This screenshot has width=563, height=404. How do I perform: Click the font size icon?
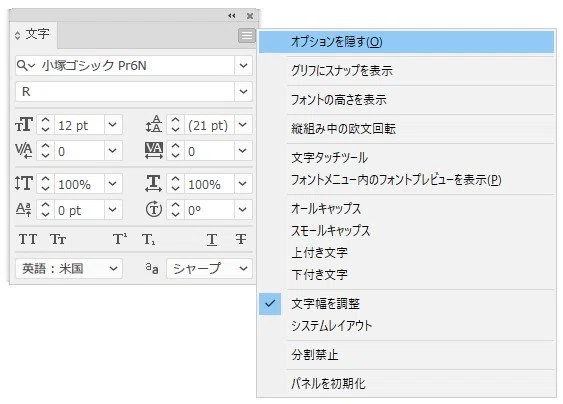[24, 125]
